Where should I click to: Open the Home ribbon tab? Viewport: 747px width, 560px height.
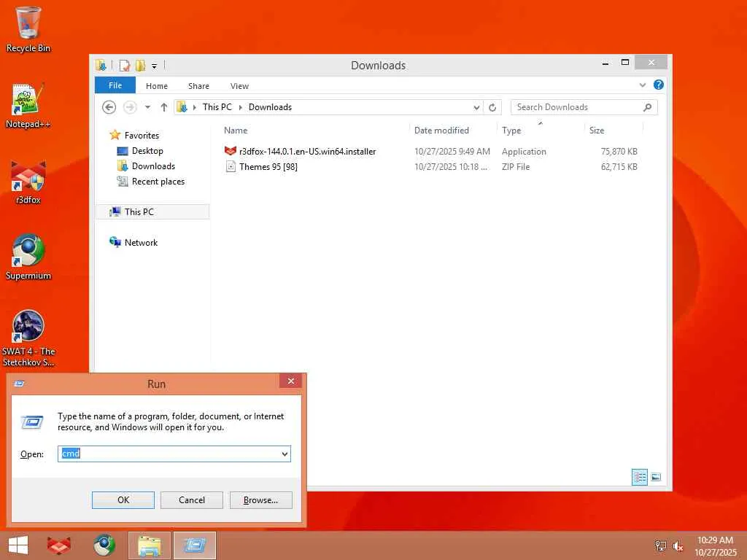(157, 86)
